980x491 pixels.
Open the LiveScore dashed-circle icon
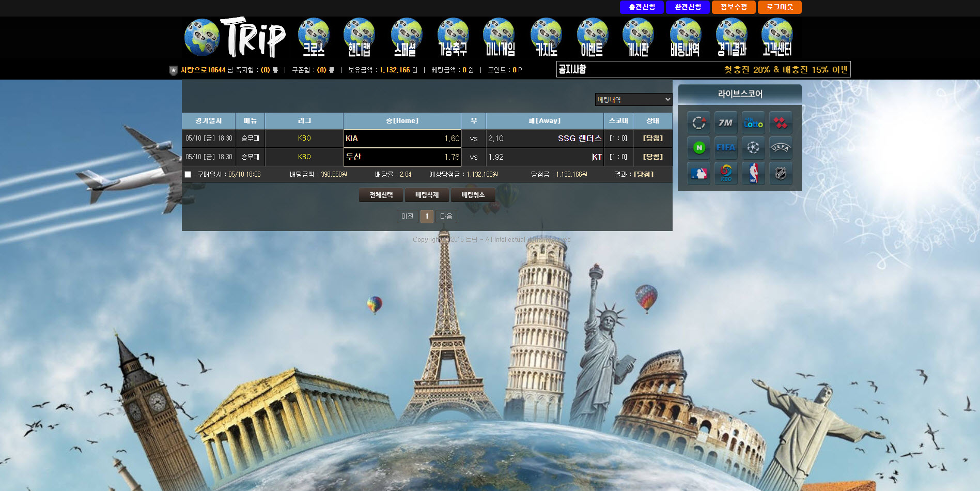coord(698,122)
